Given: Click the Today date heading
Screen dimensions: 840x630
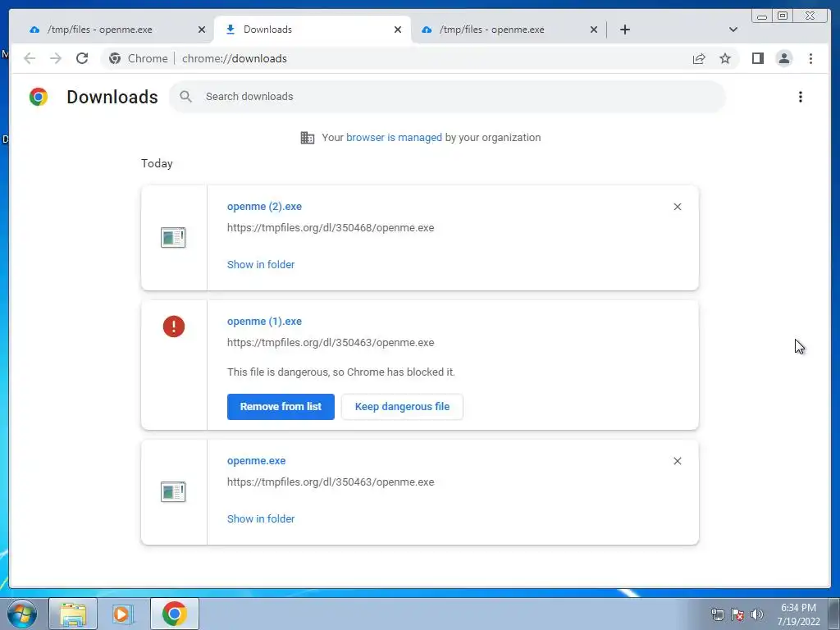Looking at the screenshot, I should tap(157, 163).
